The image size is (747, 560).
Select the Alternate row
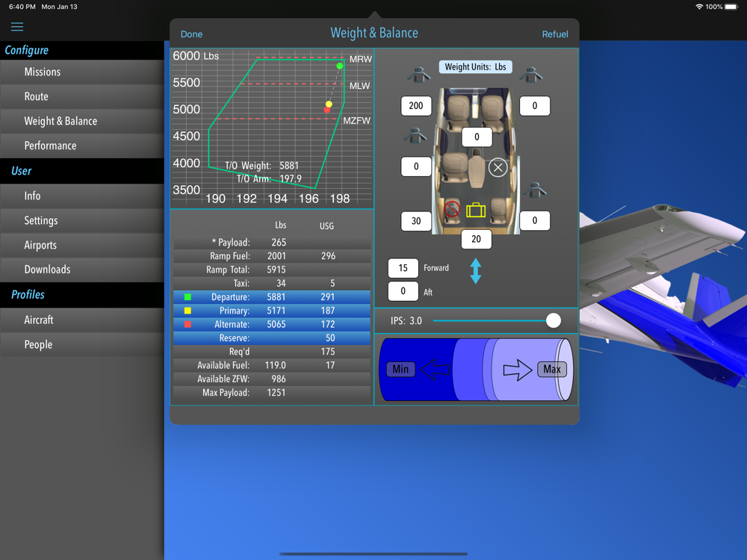272,324
